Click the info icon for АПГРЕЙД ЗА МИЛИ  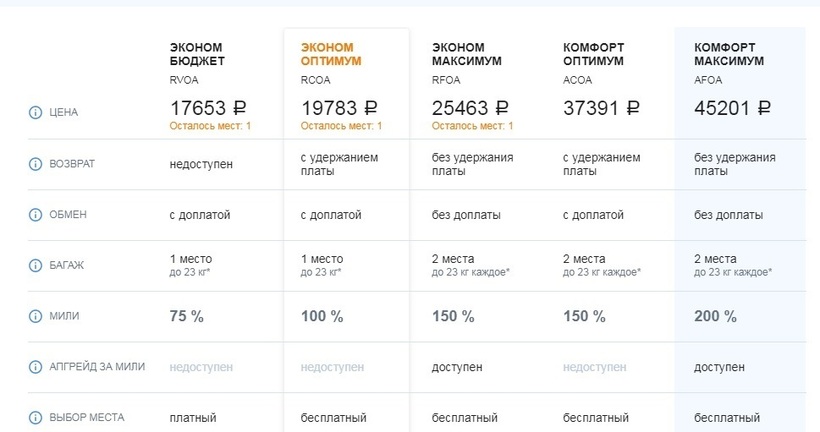pos(35,367)
